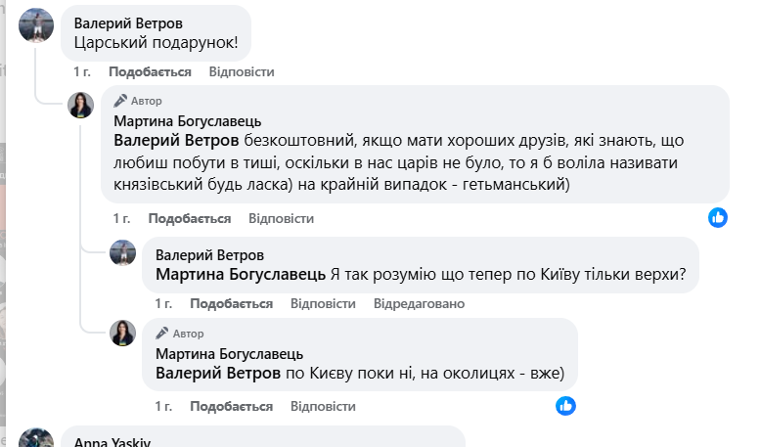This screenshot has height=447, width=762.
Task: Reply to Мартина's comment about гетьманський
Action: coord(281,218)
